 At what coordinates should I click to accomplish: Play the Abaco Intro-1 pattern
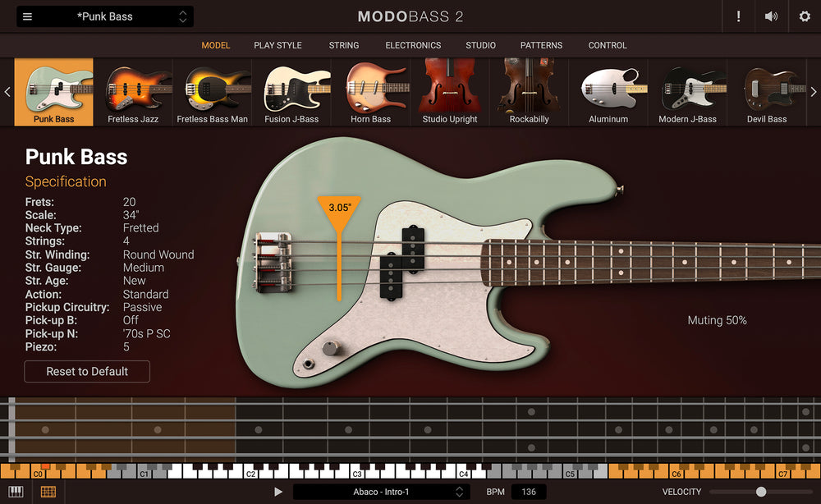278,492
